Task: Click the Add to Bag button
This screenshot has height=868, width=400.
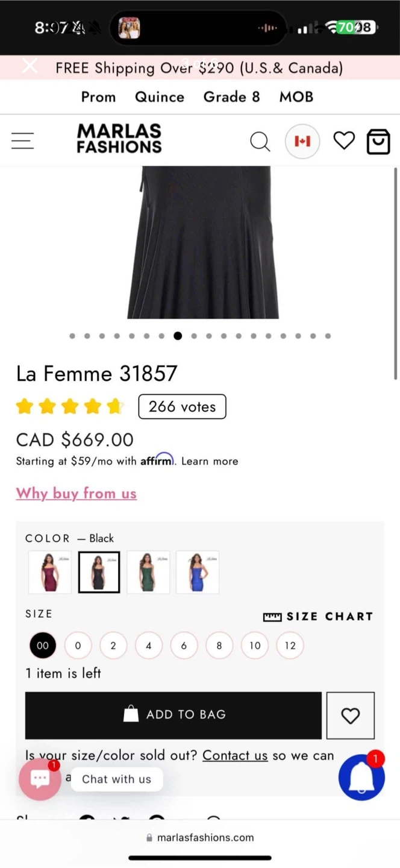Action: [173, 715]
